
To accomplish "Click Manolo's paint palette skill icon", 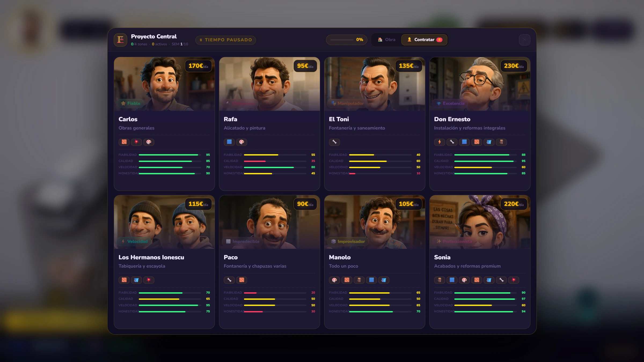I will 334,280.
